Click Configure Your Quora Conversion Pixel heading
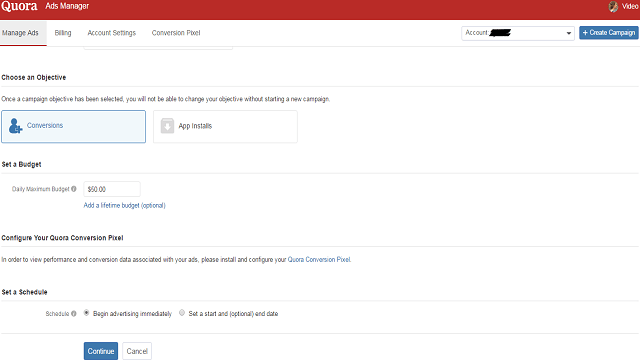The width and height of the screenshot is (640, 360). pos(62,238)
